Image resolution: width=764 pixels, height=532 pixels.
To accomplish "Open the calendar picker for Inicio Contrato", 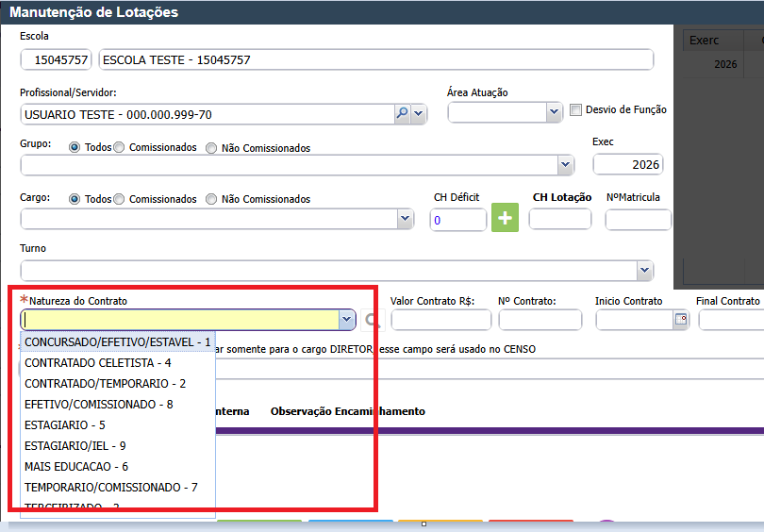I will pos(680,320).
